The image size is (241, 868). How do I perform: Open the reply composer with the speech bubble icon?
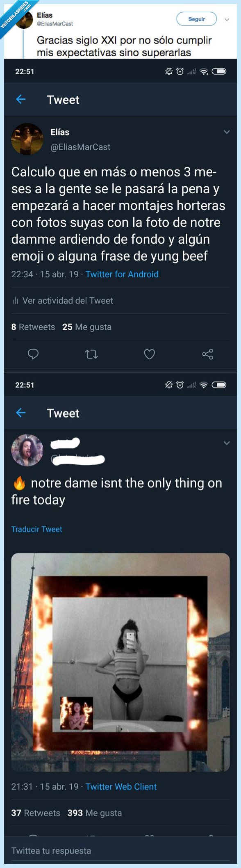click(x=33, y=354)
